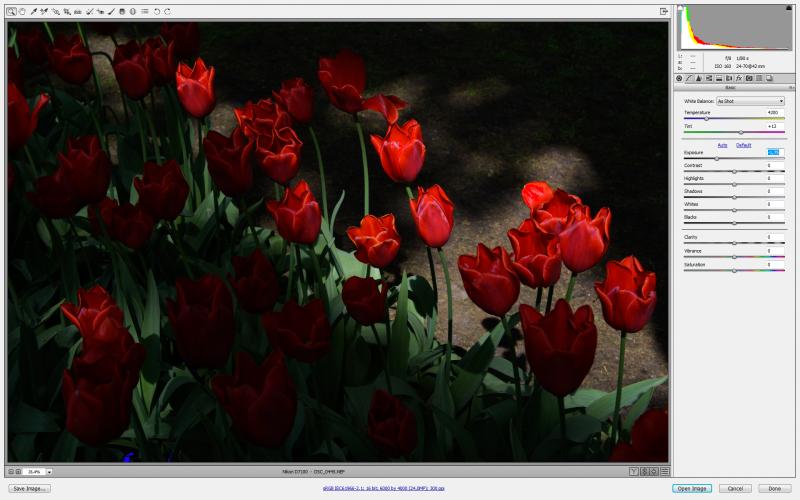Click the Blacks slider
The width and height of the screenshot is (800, 500).
pyautogui.click(x=734, y=223)
